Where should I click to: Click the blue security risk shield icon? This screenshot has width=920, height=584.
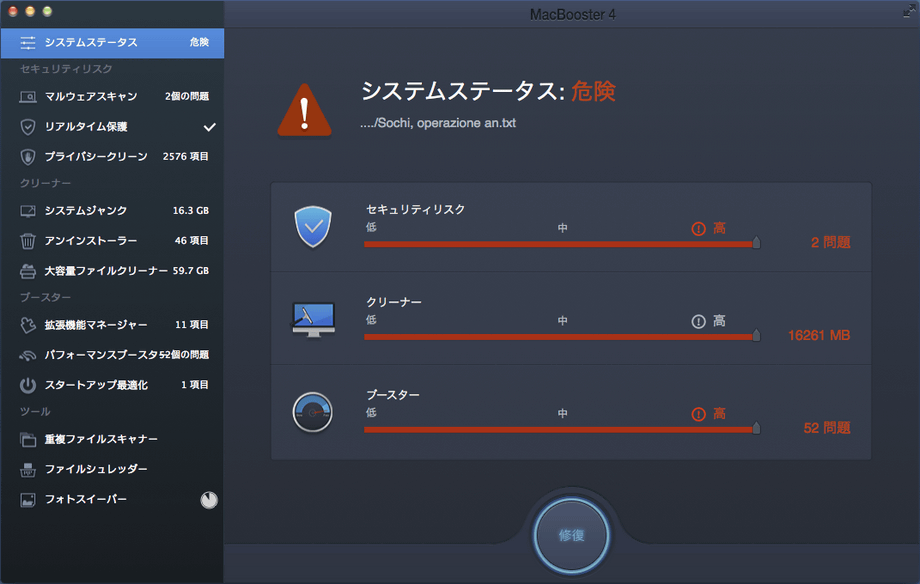312,227
